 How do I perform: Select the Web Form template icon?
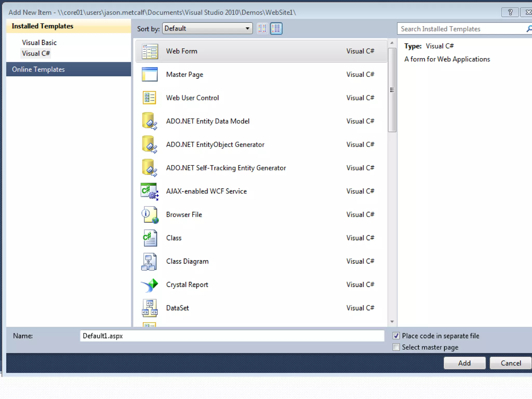(x=150, y=51)
